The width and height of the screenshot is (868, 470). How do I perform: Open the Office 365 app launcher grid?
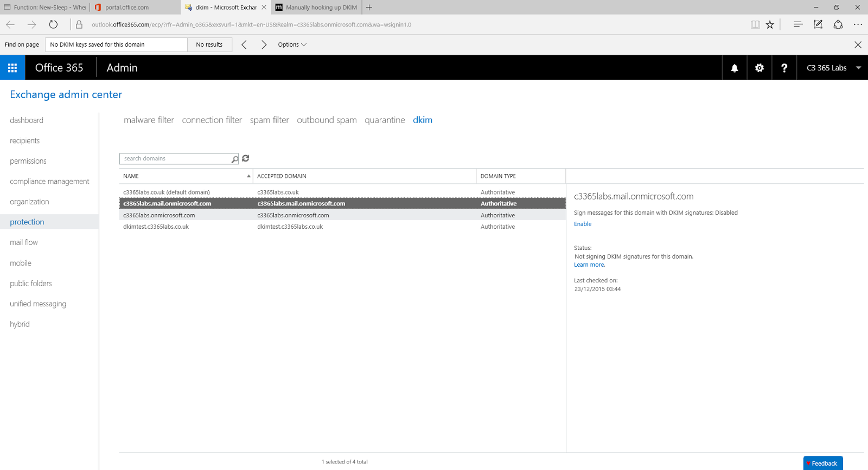click(12, 68)
